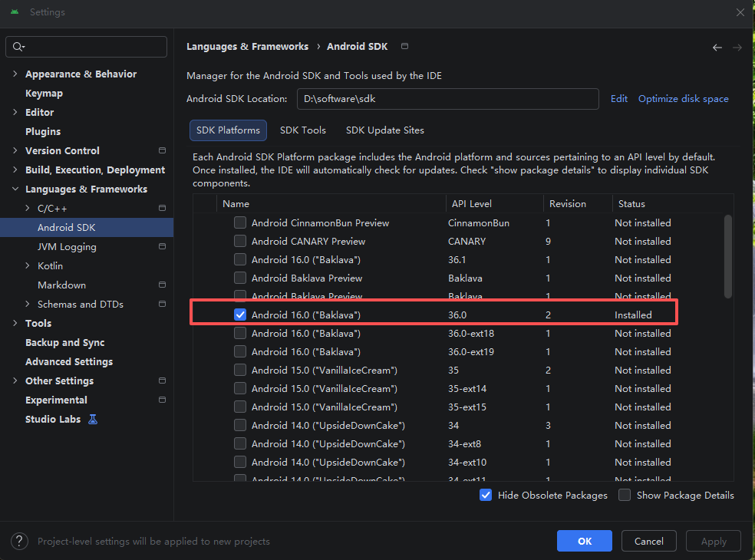
Task: Select the Android 15.0 35-ext14 row name
Action: point(324,389)
